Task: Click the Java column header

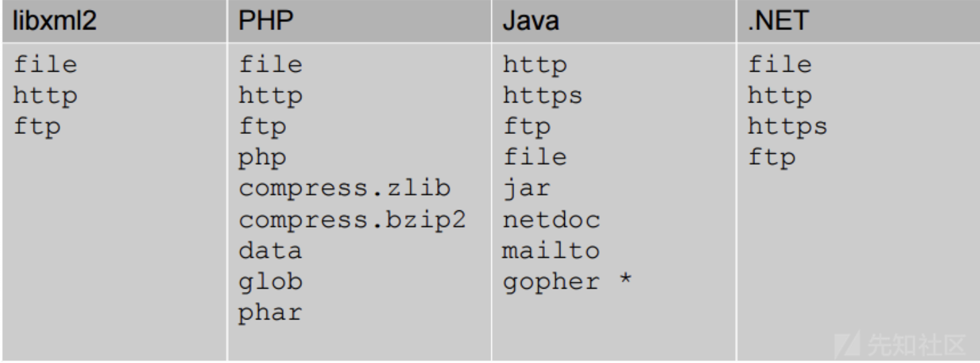Action: click(531, 21)
